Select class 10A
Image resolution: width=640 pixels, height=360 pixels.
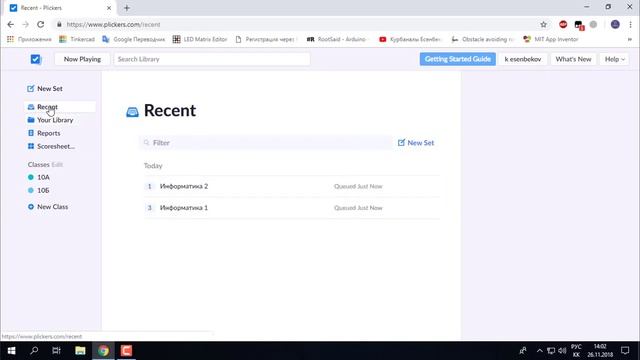tap(39, 177)
